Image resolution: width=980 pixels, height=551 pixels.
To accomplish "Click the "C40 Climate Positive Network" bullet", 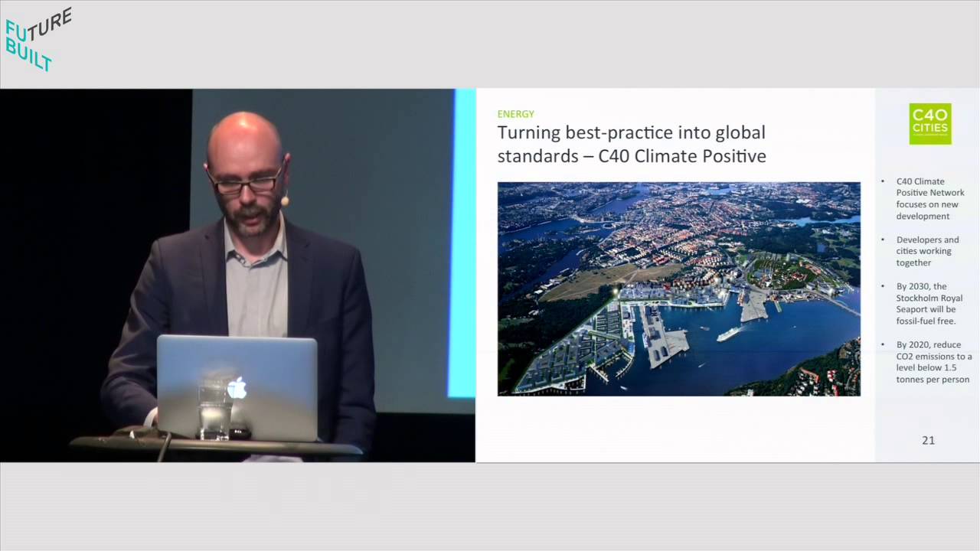I will 930,199.
